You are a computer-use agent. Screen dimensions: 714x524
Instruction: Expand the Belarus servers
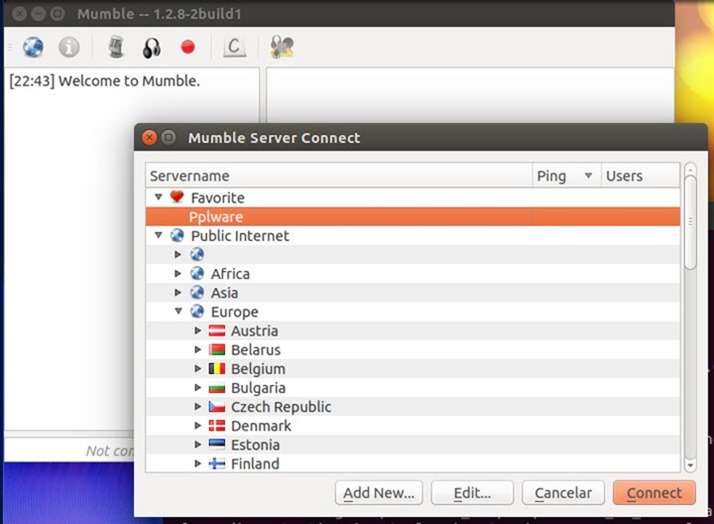click(x=198, y=350)
